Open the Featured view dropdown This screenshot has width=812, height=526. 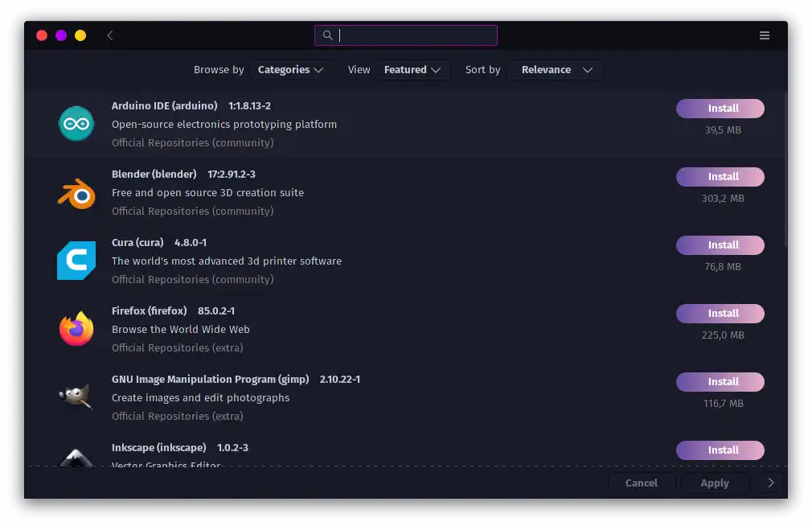tap(412, 70)
